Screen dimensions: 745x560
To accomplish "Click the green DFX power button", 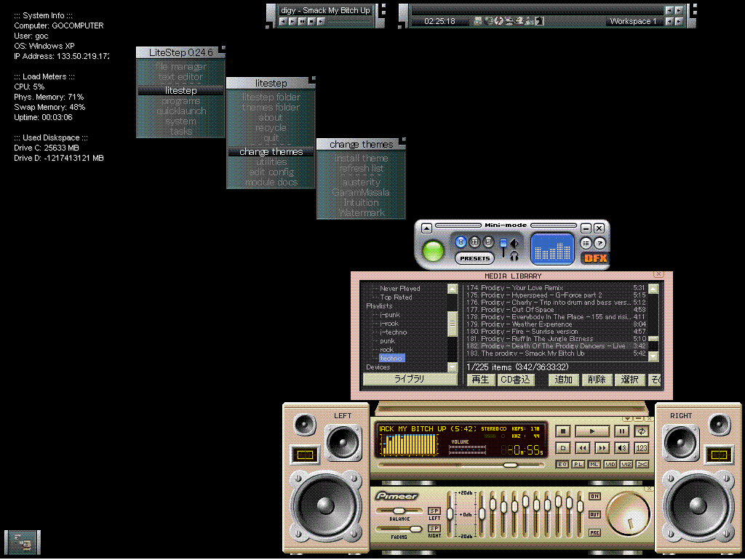I will pos(434,251).
